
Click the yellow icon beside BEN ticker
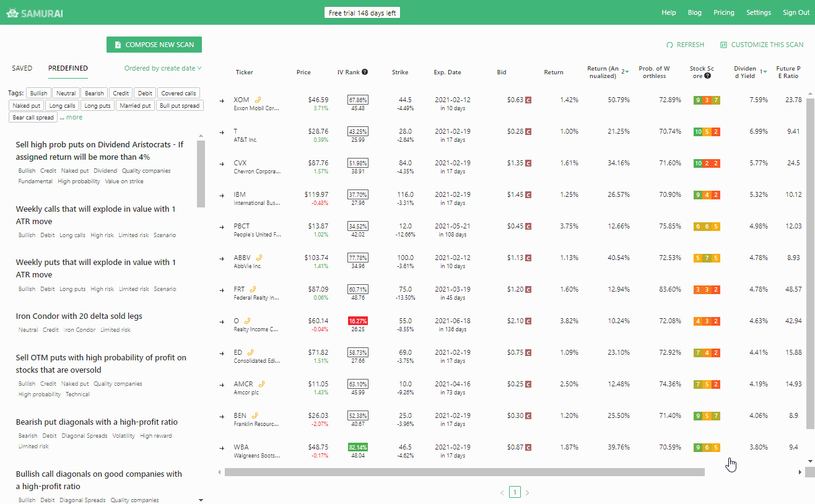[255, 415]
